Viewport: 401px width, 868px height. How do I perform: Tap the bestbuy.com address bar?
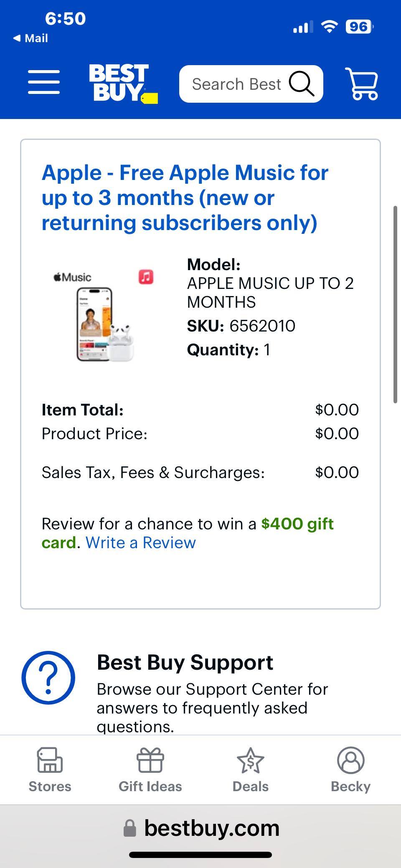(x=201, y=828)
